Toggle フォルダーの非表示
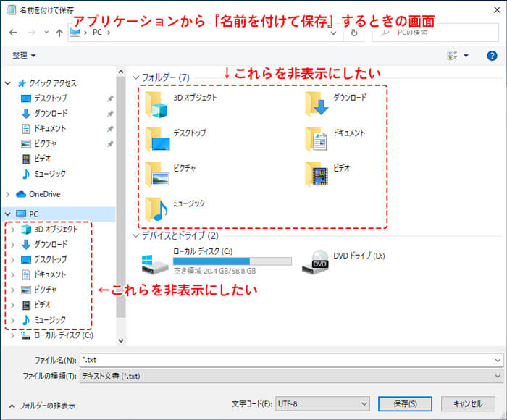The height and width of the screenshot is (420, 507). pyautogui.click(x=42, y=406)
